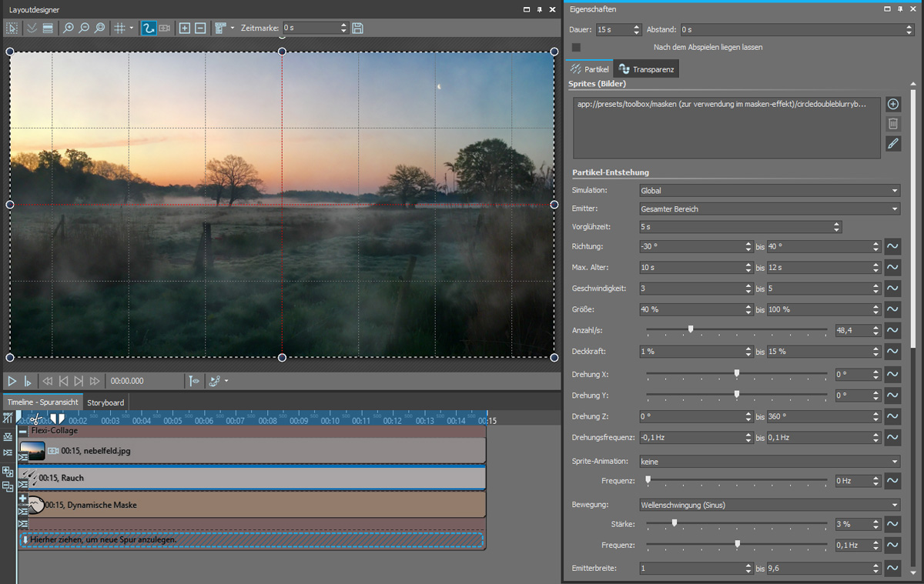Open the Transparenz tab

click(x=646, y=70)
